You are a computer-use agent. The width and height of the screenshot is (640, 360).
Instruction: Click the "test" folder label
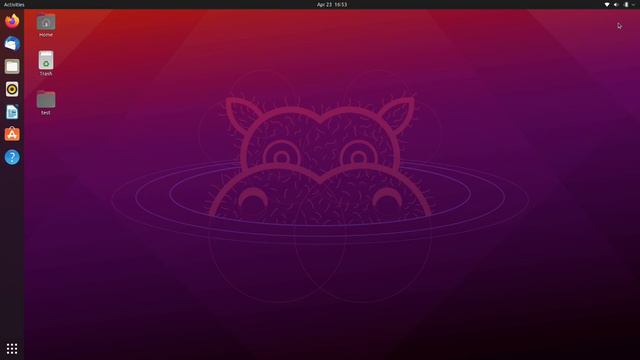46,113
